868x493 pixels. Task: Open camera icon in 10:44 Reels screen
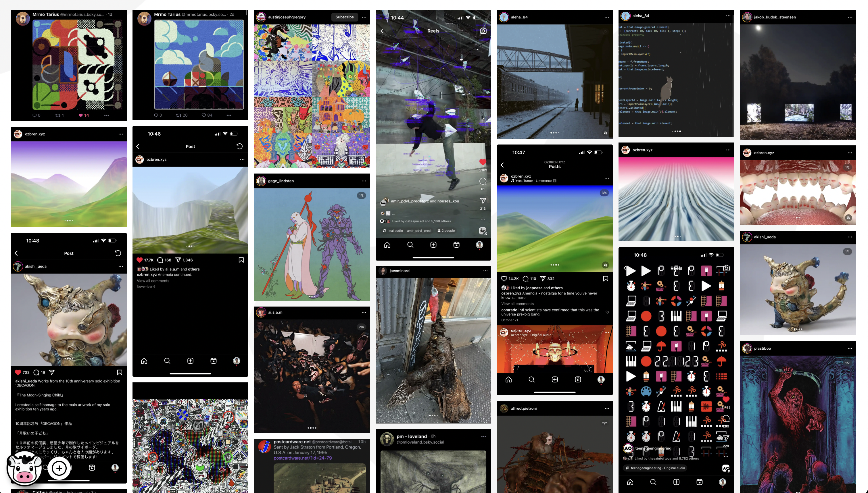coord(483,31)
